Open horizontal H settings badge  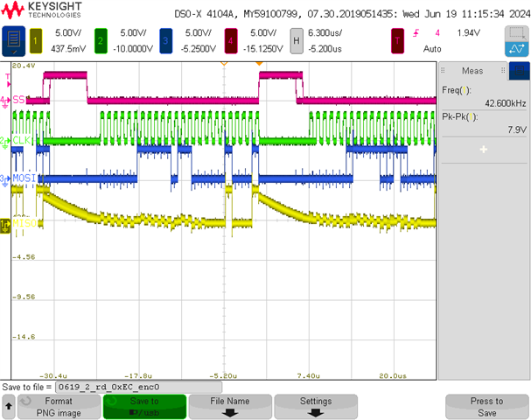pyautogui.click(x=297, y=41)
